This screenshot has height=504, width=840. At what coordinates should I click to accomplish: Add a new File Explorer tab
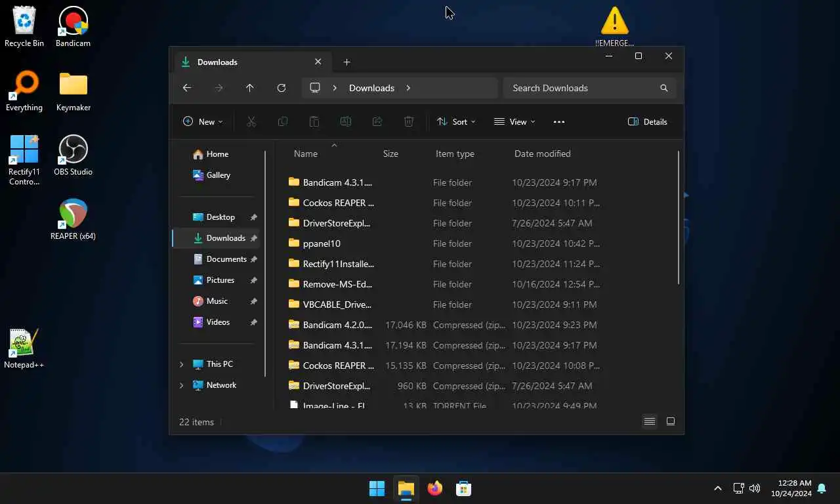click(x=347, y=62)
